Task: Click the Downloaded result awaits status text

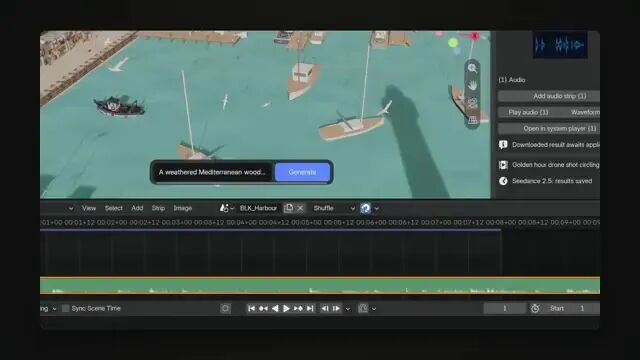Action: (x=556, y=144)
